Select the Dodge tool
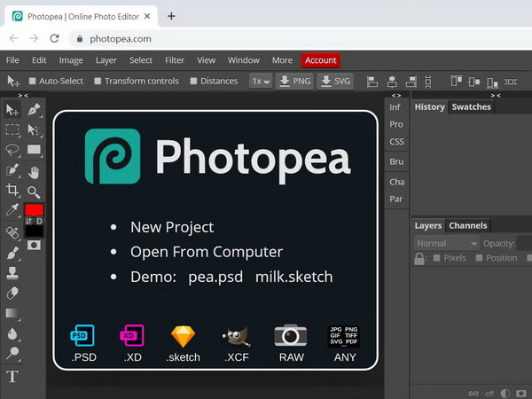 click(12, 354)
